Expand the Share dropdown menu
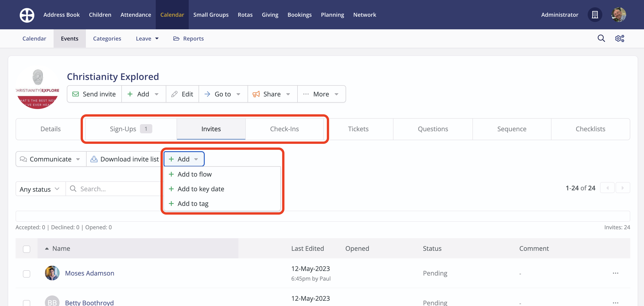 pos(272,94)
